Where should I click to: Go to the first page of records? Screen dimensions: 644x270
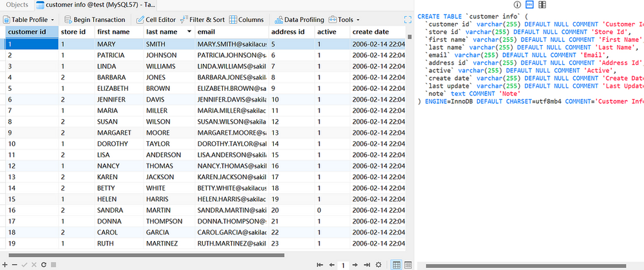click(320, 265)
